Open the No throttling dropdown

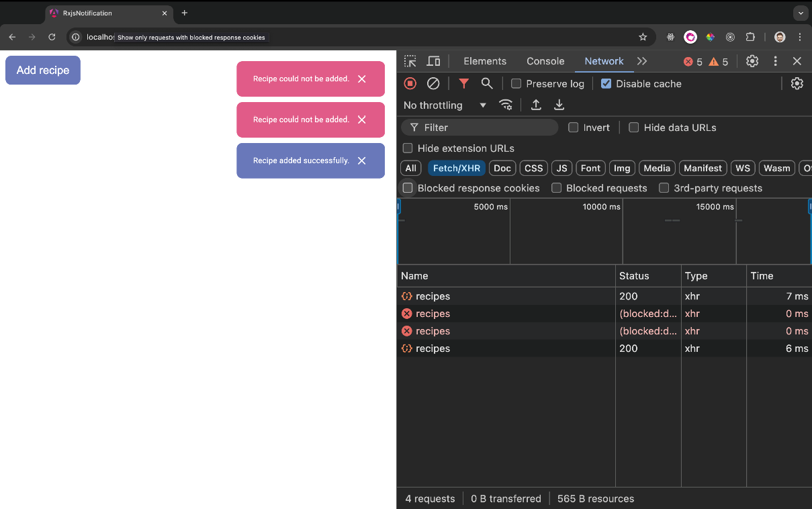pos(445,105)
